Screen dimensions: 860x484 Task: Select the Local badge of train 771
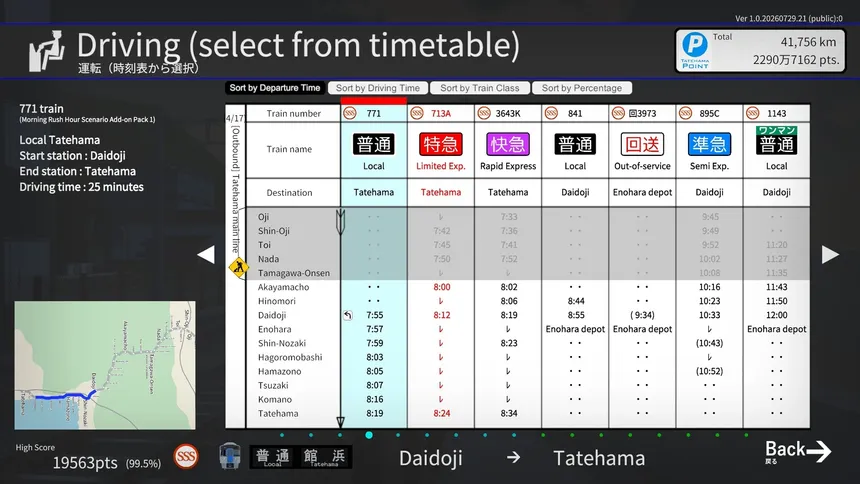(374, 144)
